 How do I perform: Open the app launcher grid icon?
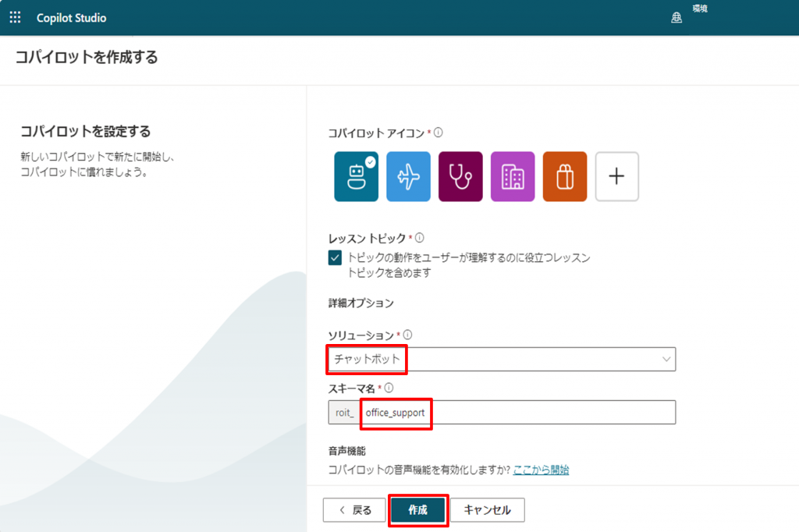[x=16, y=17]
